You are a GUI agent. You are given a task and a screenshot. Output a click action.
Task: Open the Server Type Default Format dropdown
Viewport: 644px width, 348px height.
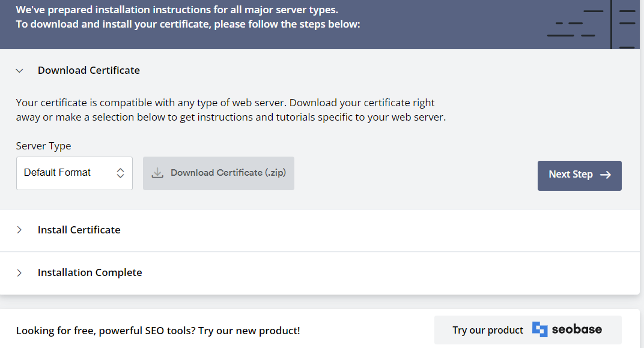pyautogui.click(x=74, y=173)
